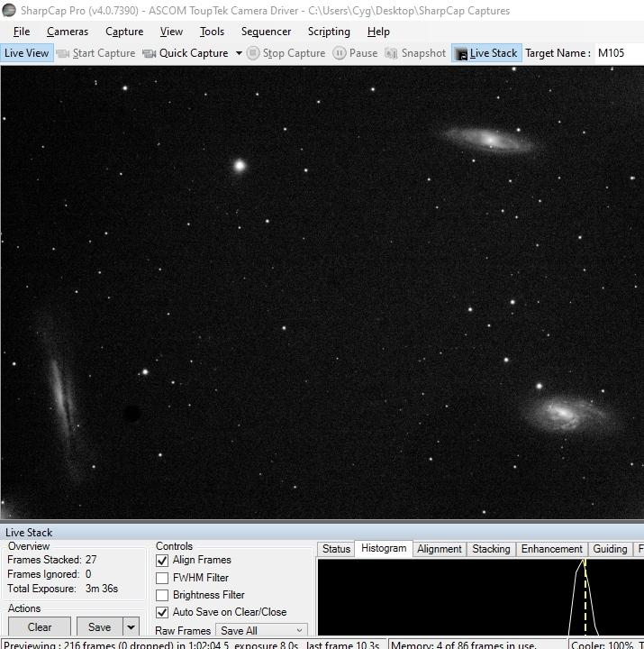
Task: Open the Quick Capture dropdown arrow
Action: pyautogui.click(x=239, y=53)
